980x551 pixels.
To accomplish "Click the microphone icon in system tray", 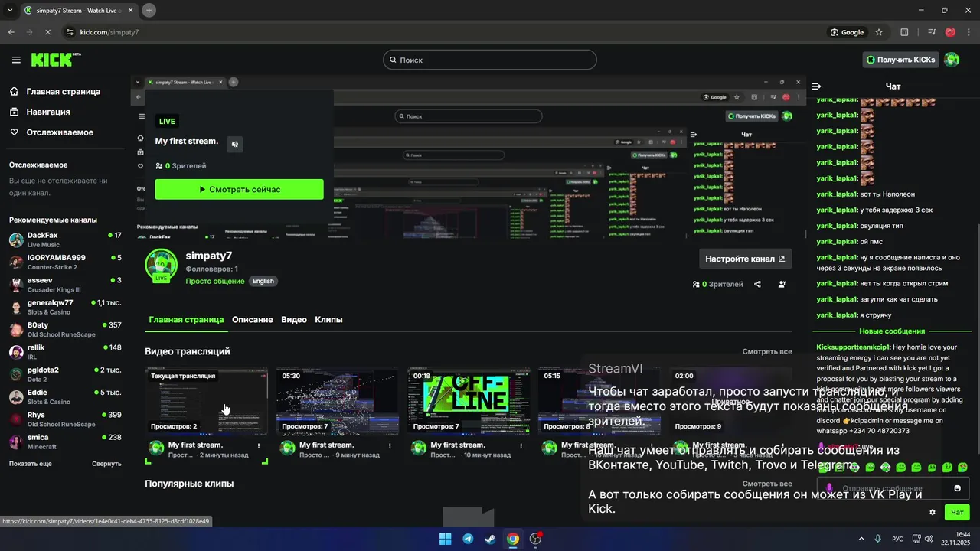I will point(878,539).
